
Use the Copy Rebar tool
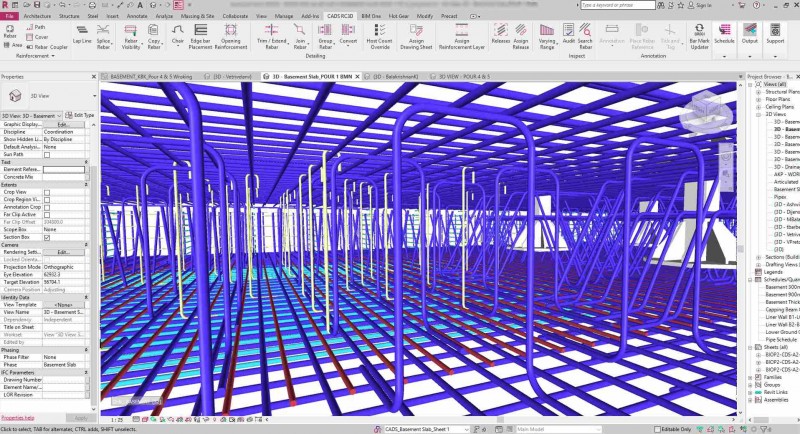(154, 36)
